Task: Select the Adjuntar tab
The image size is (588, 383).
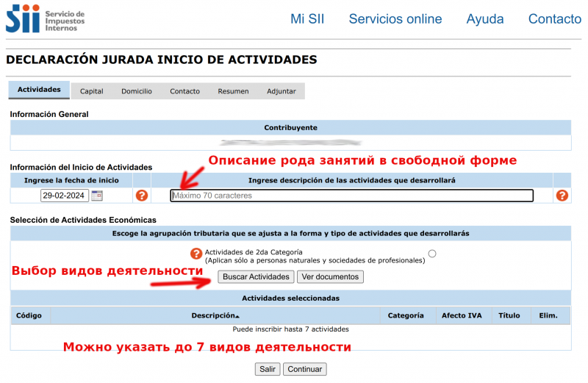Action: [282, 91]
